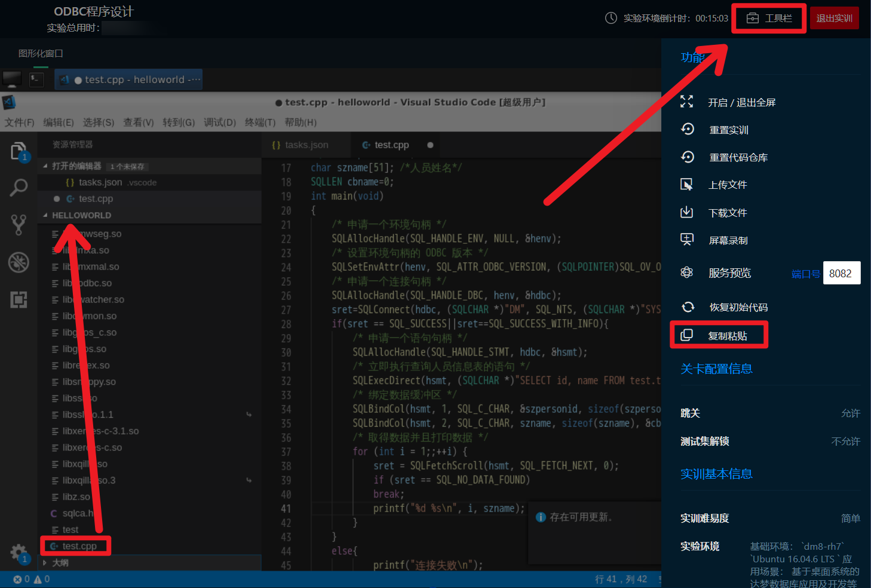
Task: Select 上传文件 option
Action: pos(728,185)
